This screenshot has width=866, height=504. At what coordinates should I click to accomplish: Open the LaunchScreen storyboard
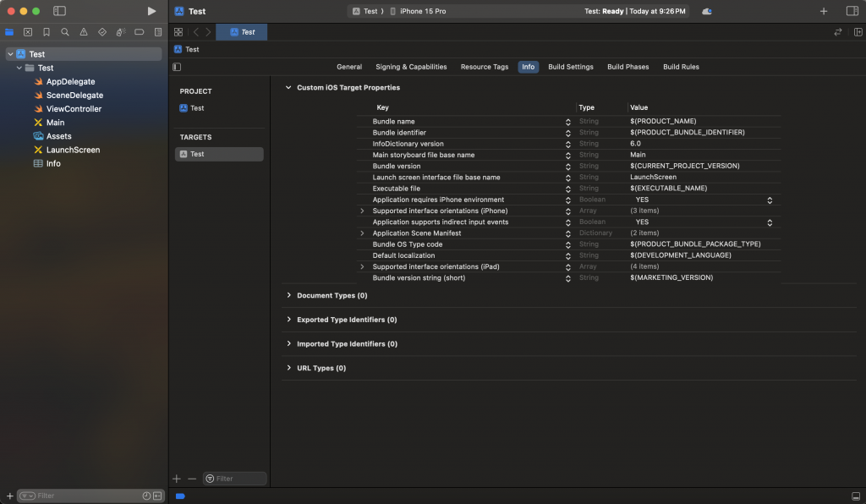tap(73, 150)
